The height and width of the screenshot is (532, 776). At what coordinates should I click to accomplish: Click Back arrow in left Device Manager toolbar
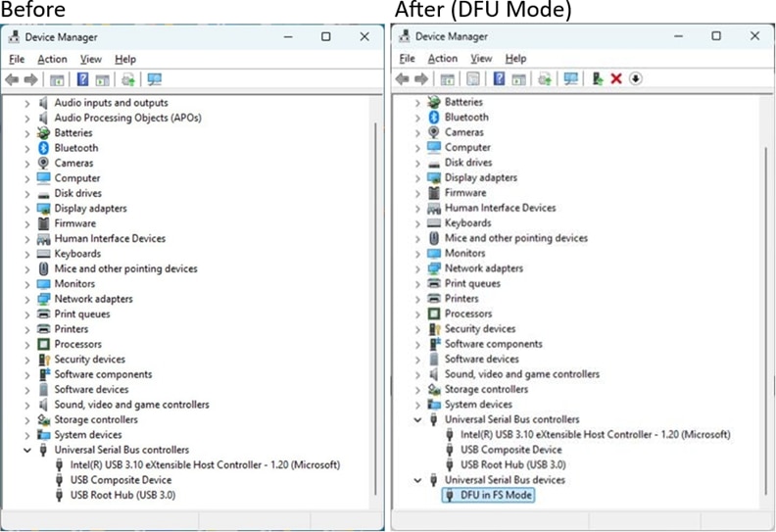[12, 79]
